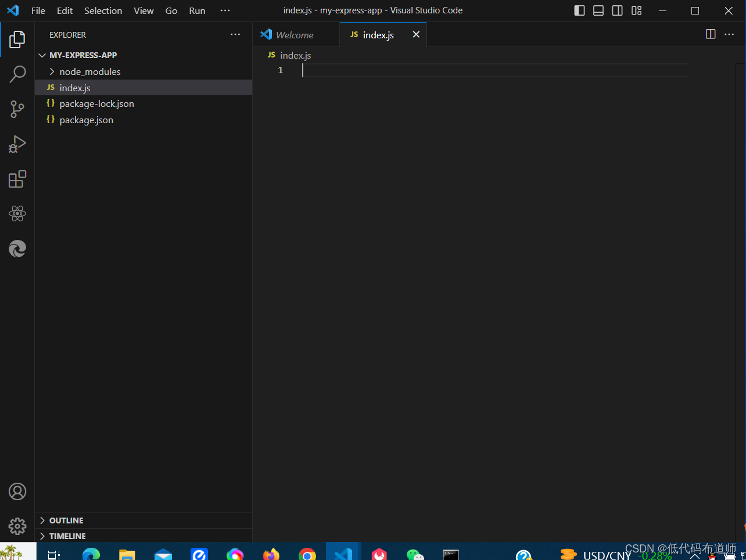Image resolution: width=746 pixels, height=560 pixels.
Task: Open Explorer Views and More Actions ellipsis
Action: pyautogui.click(x=235, y=34)
